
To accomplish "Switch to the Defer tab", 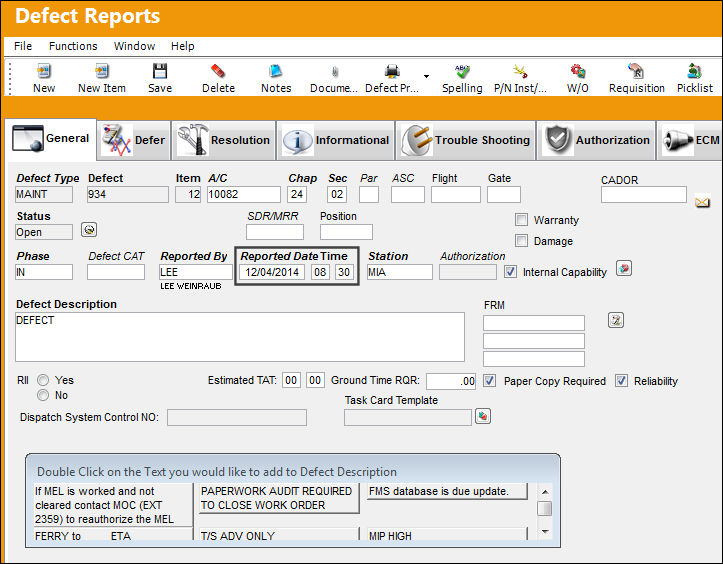I will (134, 140).
